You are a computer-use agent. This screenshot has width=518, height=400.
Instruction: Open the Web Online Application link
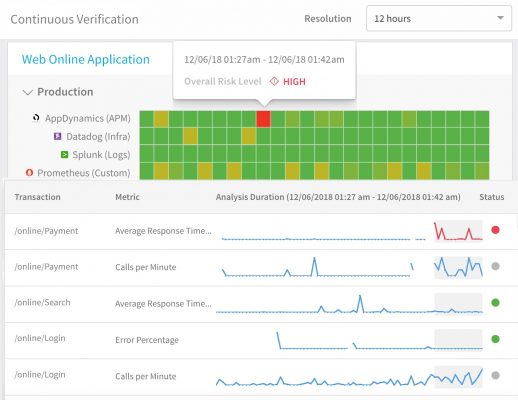click(86, 59)
